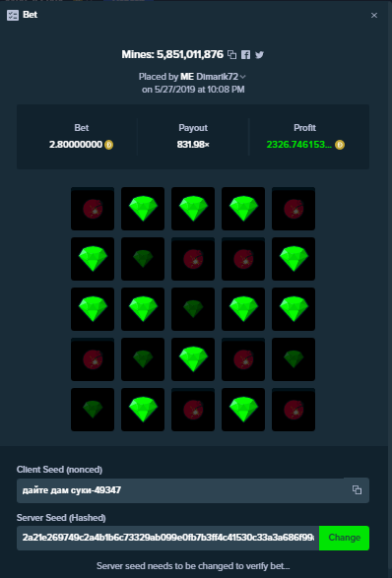
Task: Click the gem tile in row one, third column
Action: (x=193, y=209)
